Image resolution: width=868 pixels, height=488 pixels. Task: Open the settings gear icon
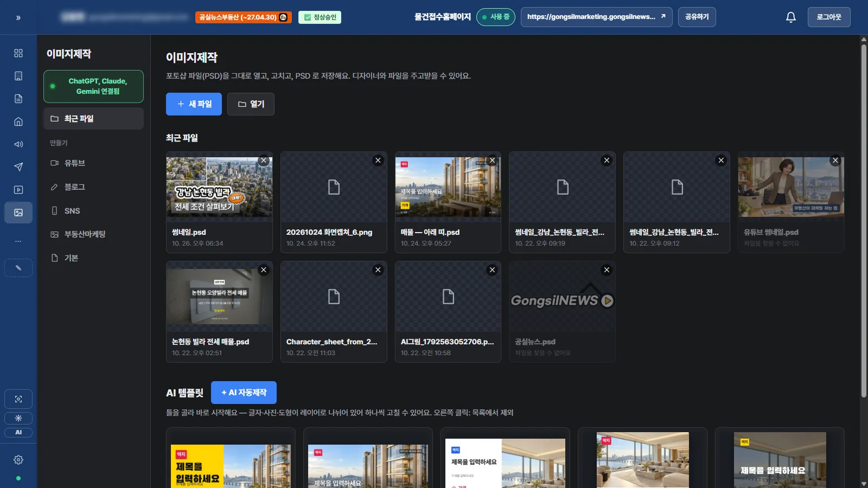(x=18, y=460)
